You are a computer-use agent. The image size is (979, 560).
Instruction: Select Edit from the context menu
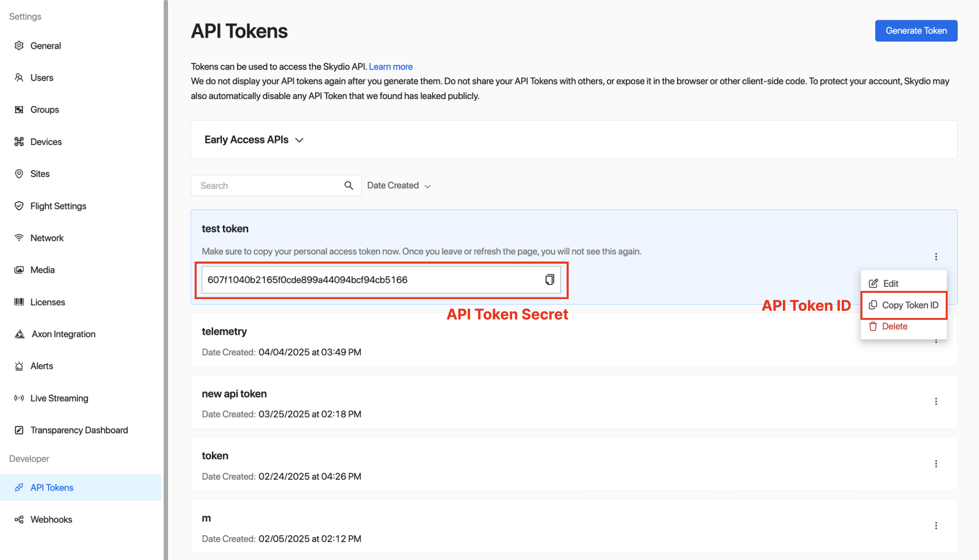click(x=904, y=283)
